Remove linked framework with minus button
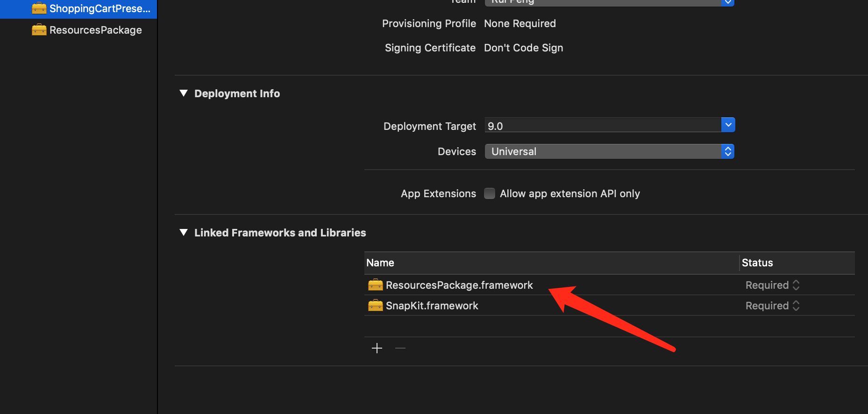This screenshot has width=868, height=414. (400, 348)
